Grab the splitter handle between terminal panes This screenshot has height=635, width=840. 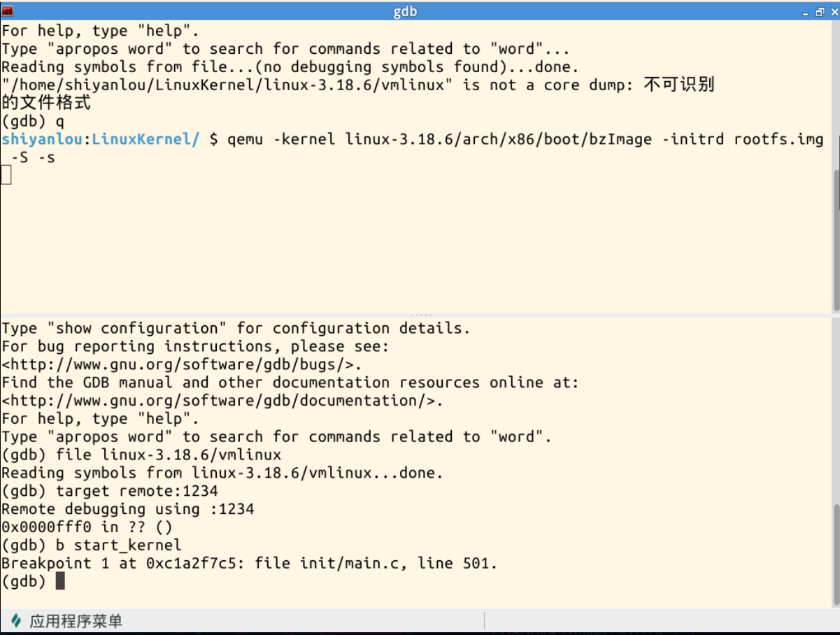click(x=420, y=315)
